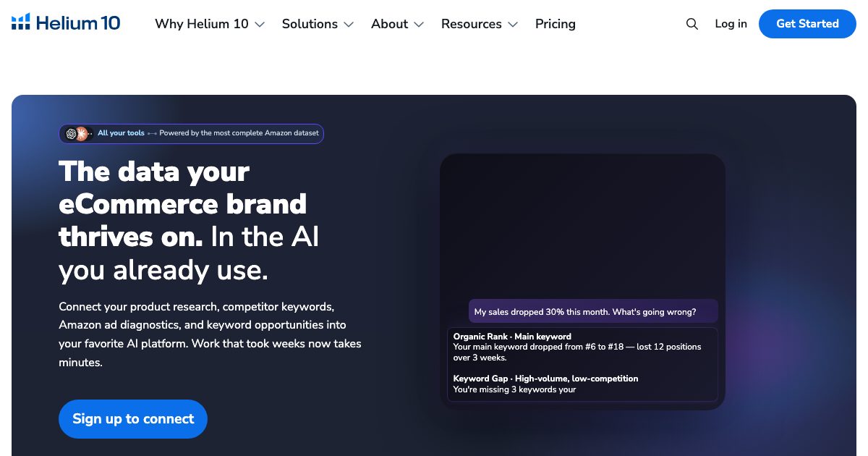Screen dimensions: 868x456
Task: Click the 'My sales dropped 30%' chat bubble
Action: click(x=593, y=311)
